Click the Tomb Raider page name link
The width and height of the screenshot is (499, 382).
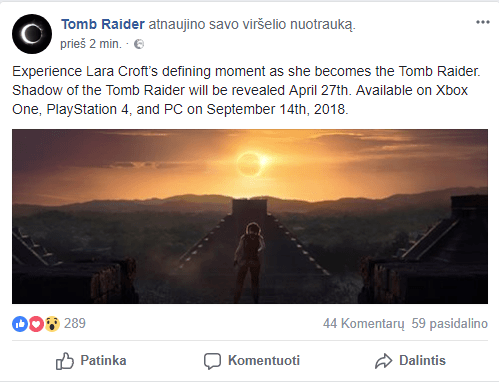coord(103,24)
